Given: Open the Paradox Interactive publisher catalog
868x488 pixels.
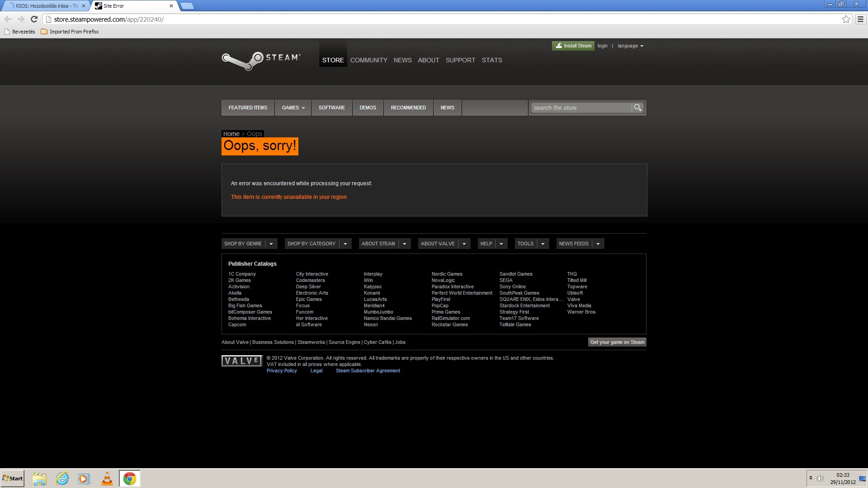Looking at the screenshot, I should pyautogui.click(x=453, y=286).
